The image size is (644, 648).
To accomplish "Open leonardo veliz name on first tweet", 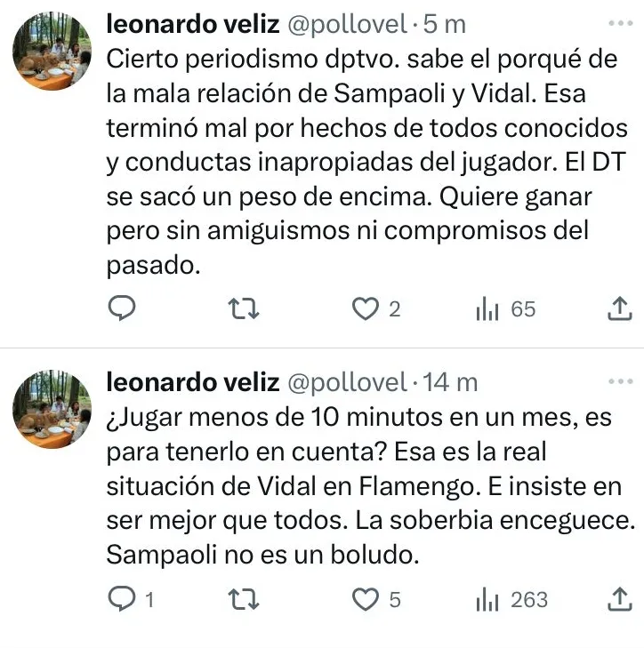I will [x=189, y=24].
